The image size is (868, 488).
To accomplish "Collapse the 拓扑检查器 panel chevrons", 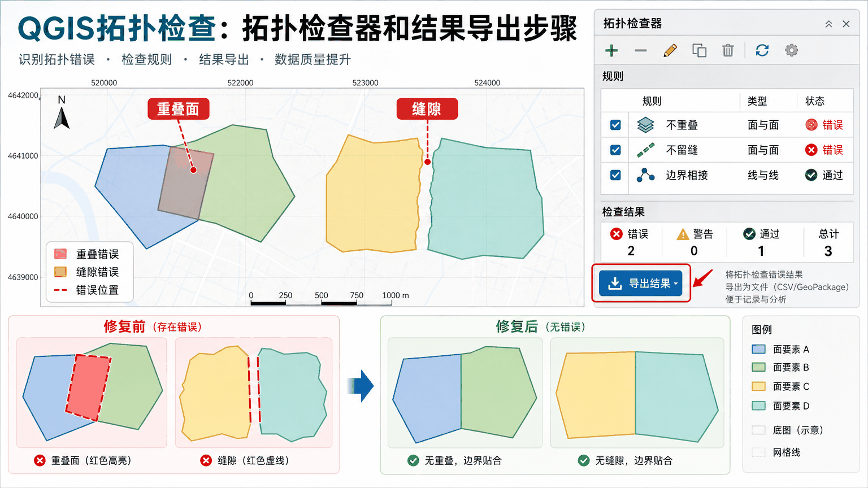I will (x=828, y=24).
